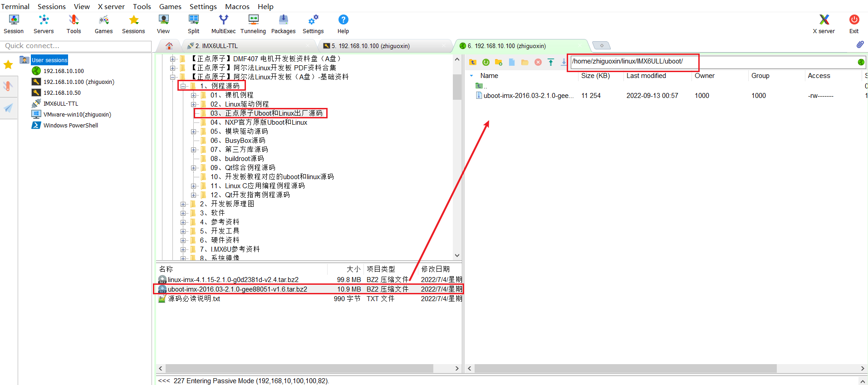Viewport: 868px width, 385px height.
Task: Open the Servers toolbar icon
Action: point(44,24)
